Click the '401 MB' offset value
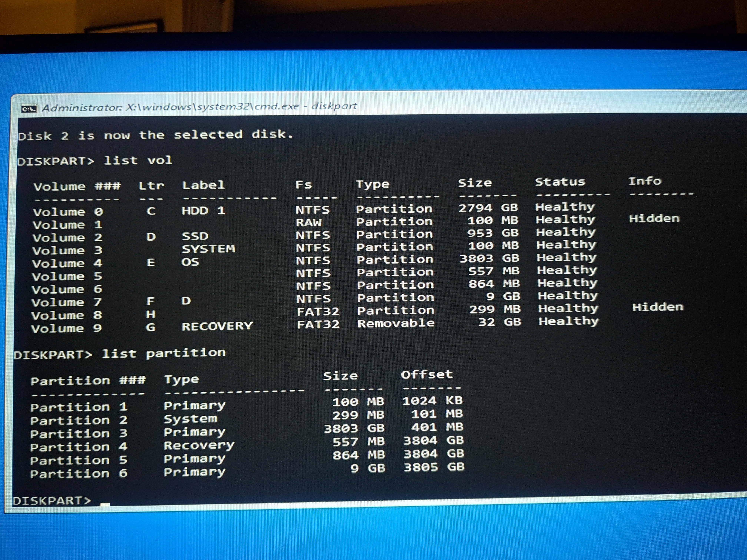 (x=437, y=427)
